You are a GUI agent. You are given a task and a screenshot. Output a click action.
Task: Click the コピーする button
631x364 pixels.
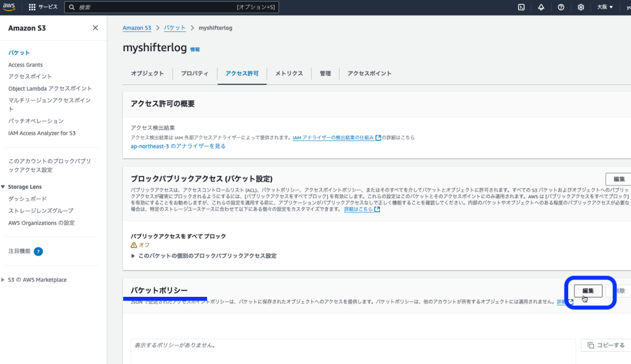point(606,345)
